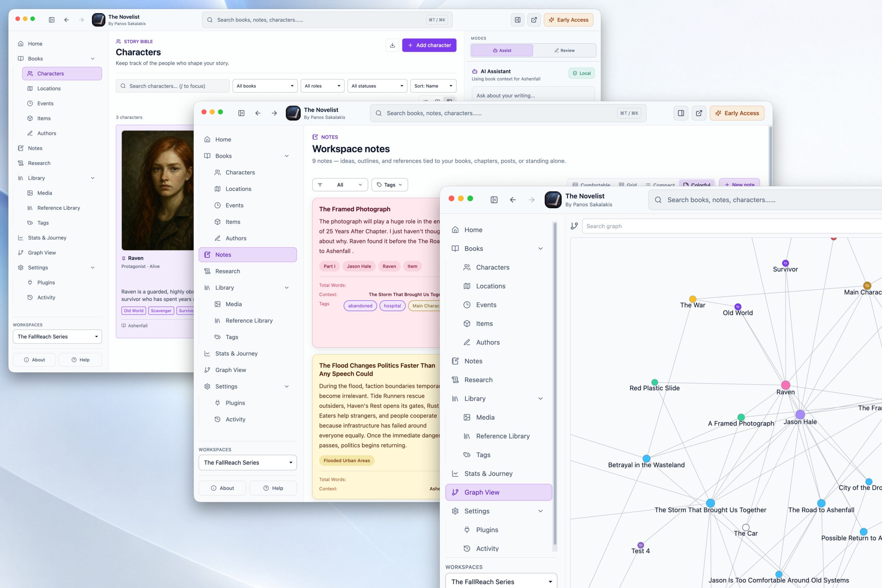Screen dimensions: 882x588
Task: Open Research in Notes window sidebar
Action: (247, 271)
